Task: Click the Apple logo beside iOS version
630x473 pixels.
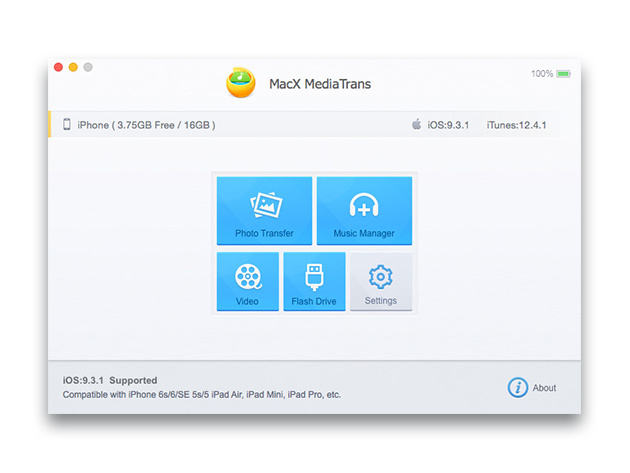Action: tap(417, 124)
